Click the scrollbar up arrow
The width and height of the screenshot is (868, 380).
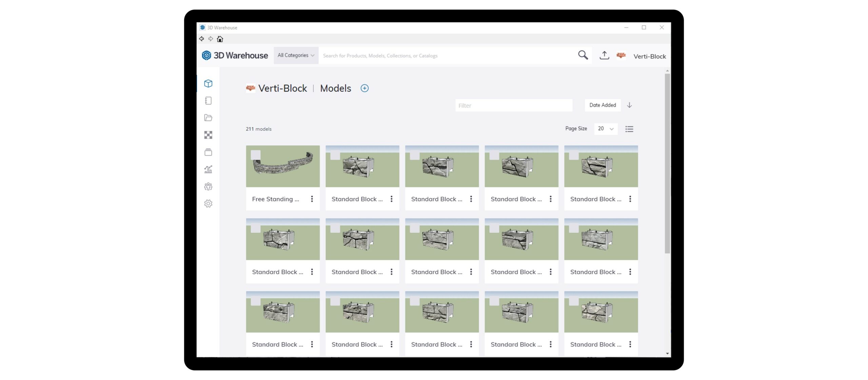(667, 71)
